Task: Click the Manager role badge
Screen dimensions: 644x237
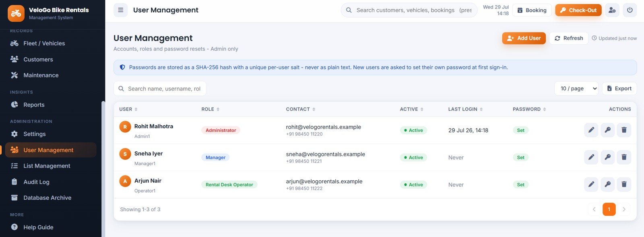Action: (x=215, y=157)
